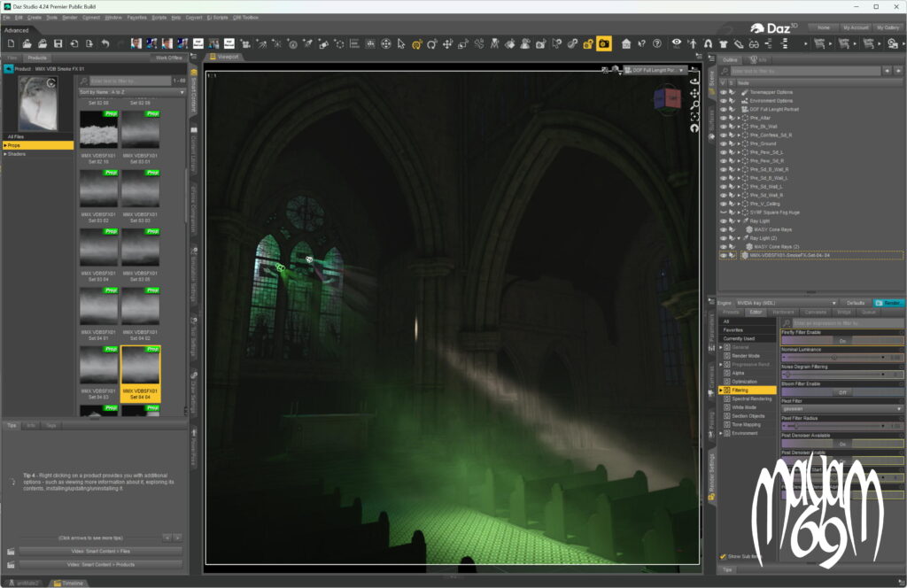Toggle Bloom Filter Enable switch
Image resolution: width=907 pixels, height=588 pixels.
coord(841,392)
